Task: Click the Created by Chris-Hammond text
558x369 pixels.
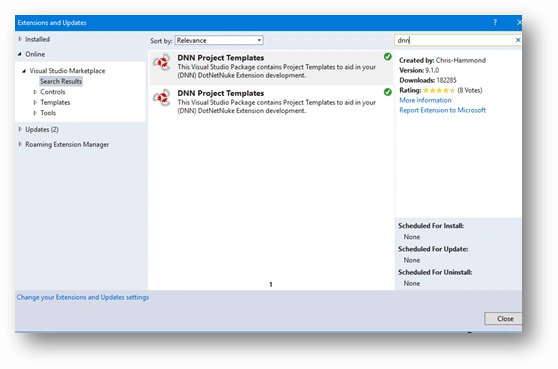Action: pos(442,60)
